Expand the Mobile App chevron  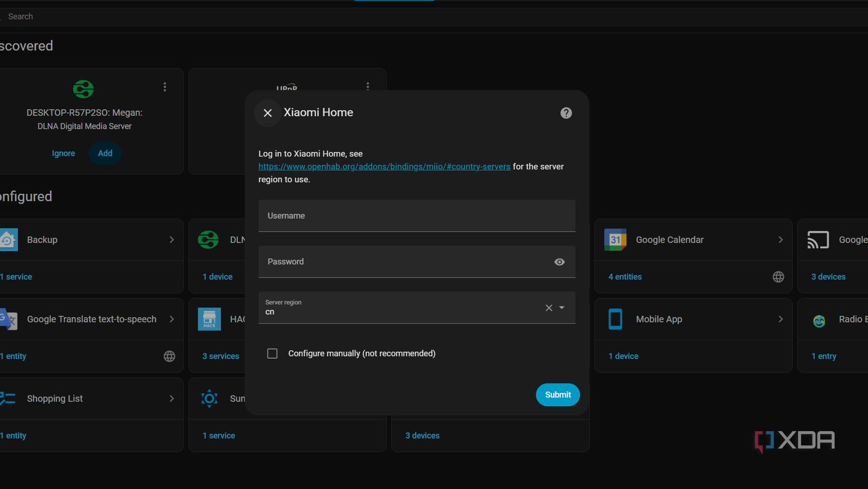pos(781,319)
